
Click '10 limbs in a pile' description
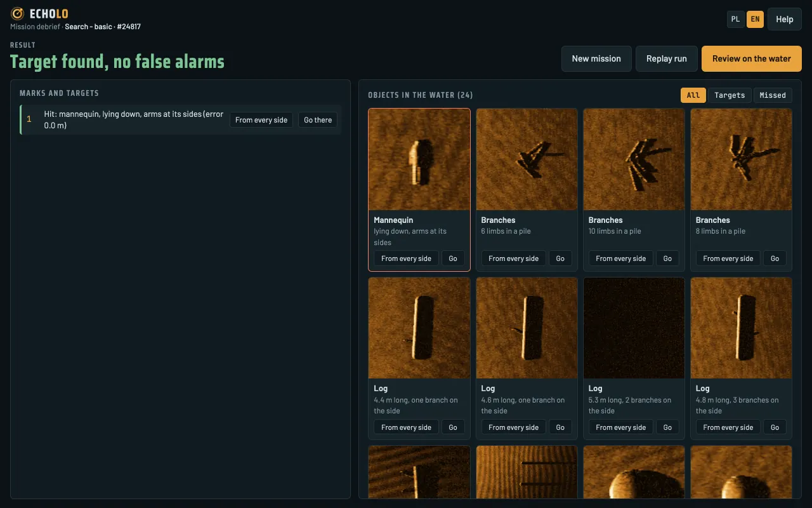pos(615,231)
